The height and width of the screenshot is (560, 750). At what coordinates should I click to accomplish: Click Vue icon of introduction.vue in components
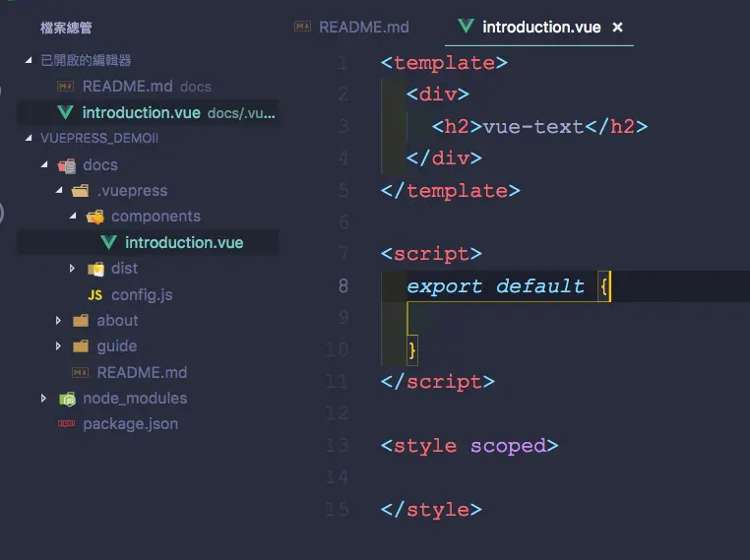tap(108, 242)
